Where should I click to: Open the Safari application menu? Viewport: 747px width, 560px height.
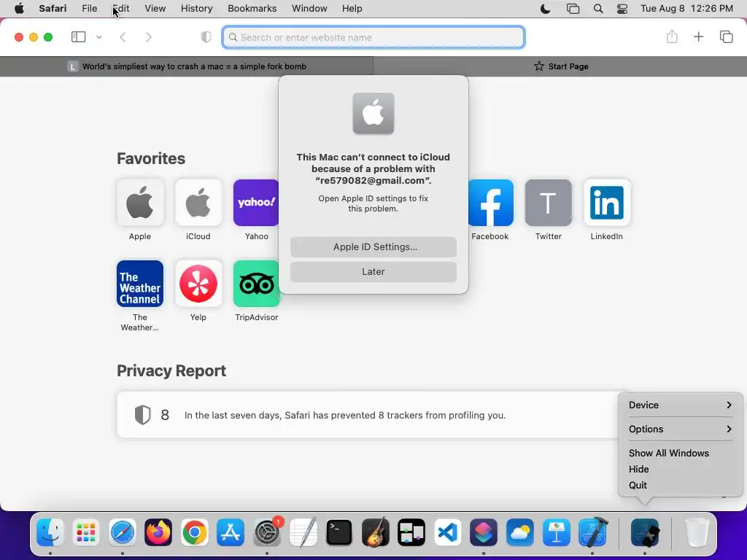click(x=53, y=9)
